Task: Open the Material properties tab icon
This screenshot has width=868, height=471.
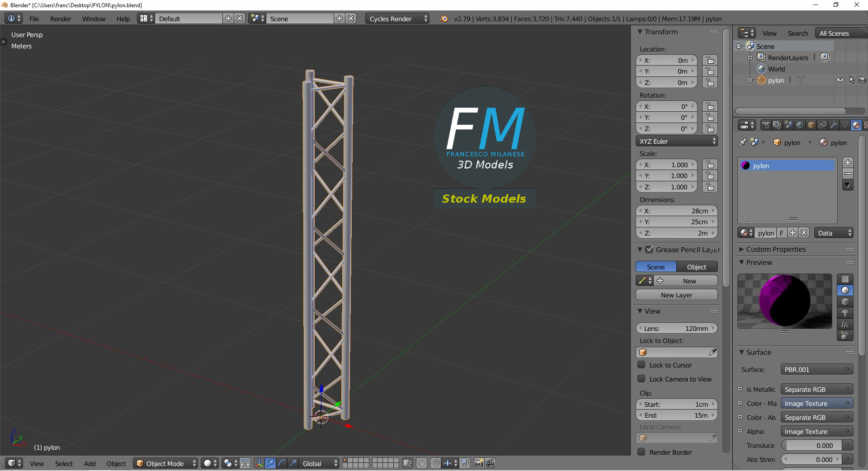Action: point(856,125)
